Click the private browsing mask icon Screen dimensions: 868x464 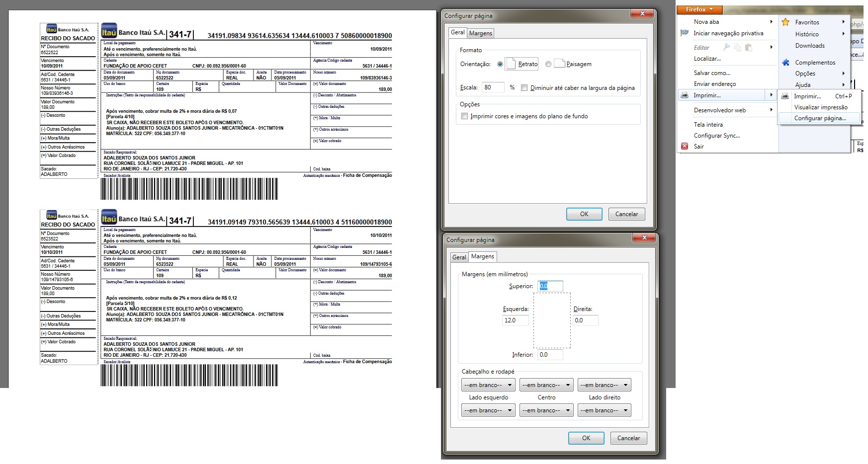point(685,33)
